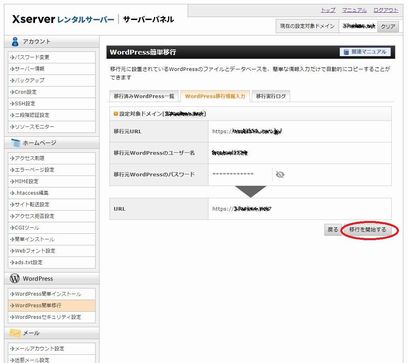Click the ログアウト link
Image resolution: width=408 pixels, height=363 pixels.
(x=386, y=10)
